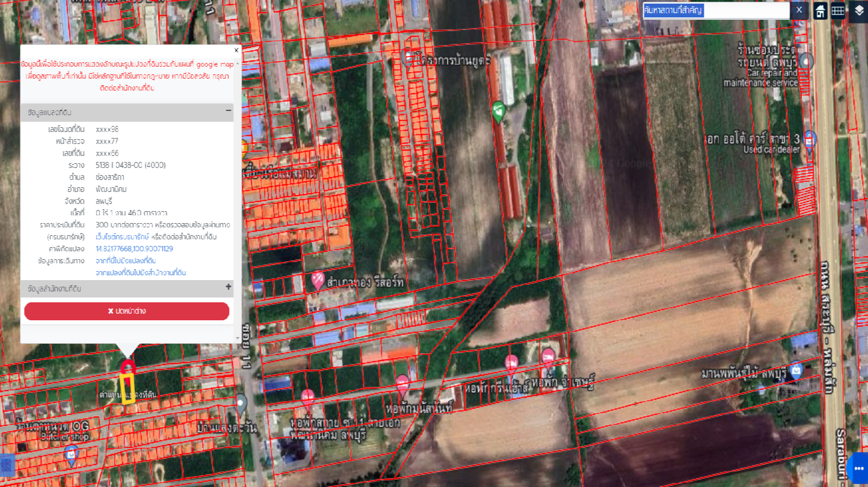This screenshot has width=868, height=487.
Task: Expand the ข้อมูลสำนักงานที่ดิน section
Action: 228,287
